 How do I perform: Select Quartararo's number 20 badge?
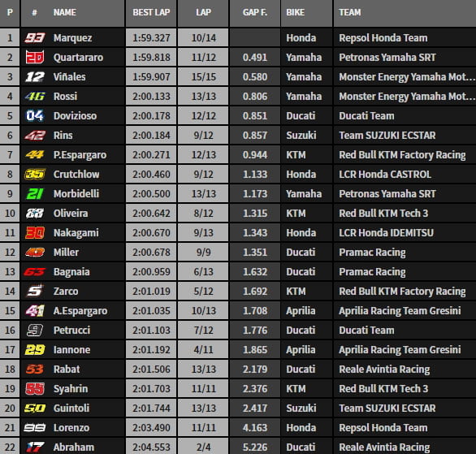35,58
